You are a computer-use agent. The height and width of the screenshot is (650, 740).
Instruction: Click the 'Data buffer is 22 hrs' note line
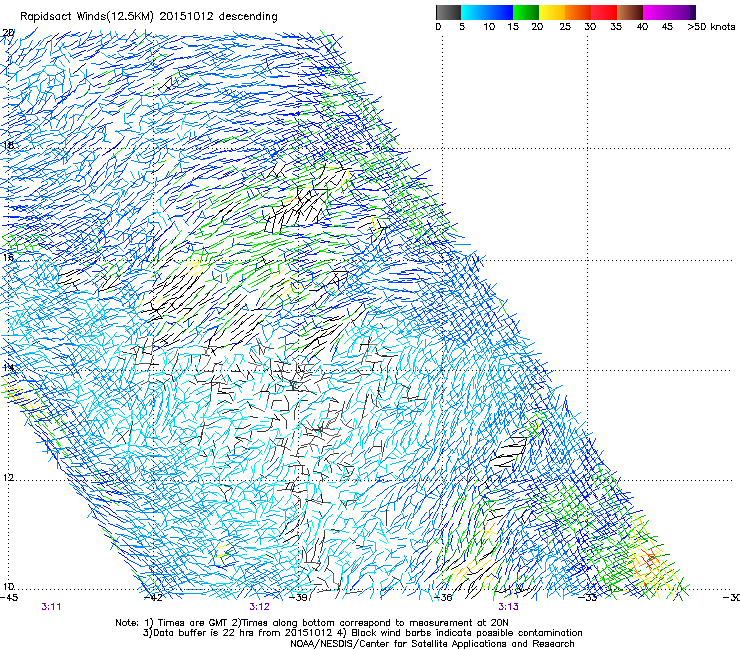[362, 633]
